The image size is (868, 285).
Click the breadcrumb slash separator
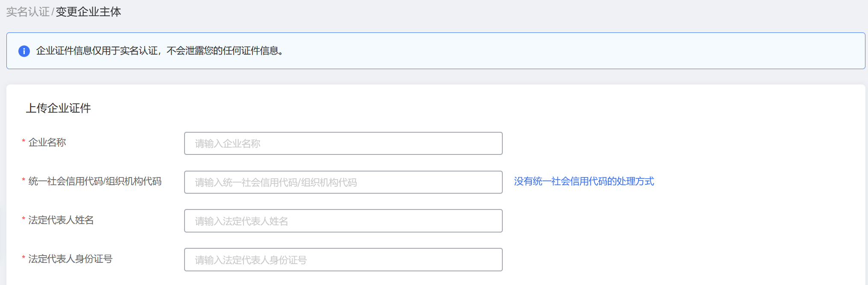click(53, 12)
